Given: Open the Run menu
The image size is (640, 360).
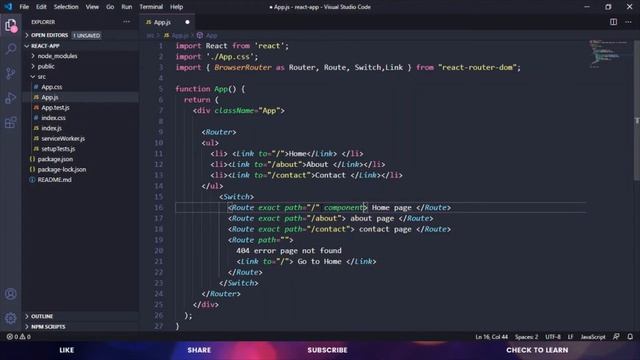Looking at the screenshot, I should pyautogui.click(x=127, y=7).
